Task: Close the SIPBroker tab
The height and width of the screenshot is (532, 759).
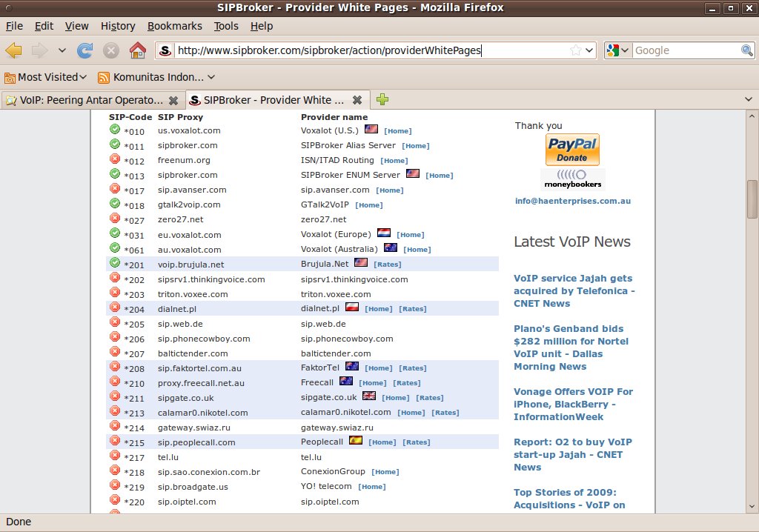Action: click(x=357, y=100)
